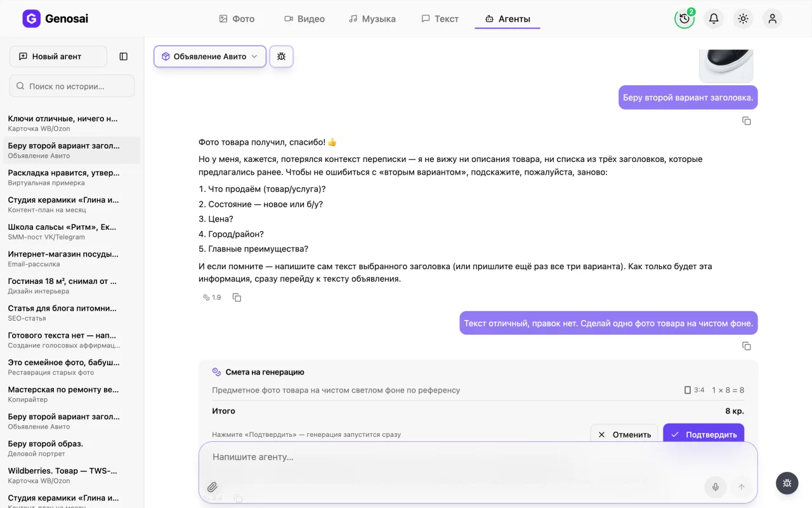Open chat 'Мастерская по ремонту ве...'
Image resolution: width=812 pixels, height=508 pixels.
click(x=72, y=394)
